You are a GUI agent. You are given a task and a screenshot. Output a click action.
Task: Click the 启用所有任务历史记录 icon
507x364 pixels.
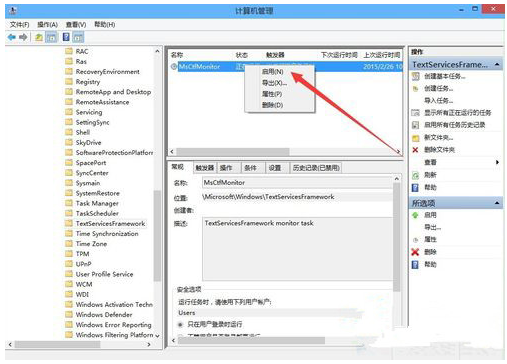coord(415,125)
